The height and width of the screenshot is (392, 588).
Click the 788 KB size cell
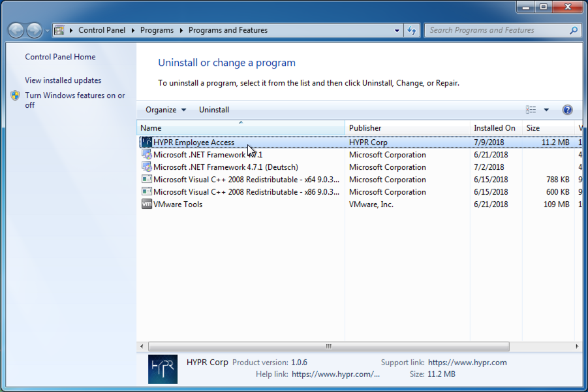click(557, 180)
